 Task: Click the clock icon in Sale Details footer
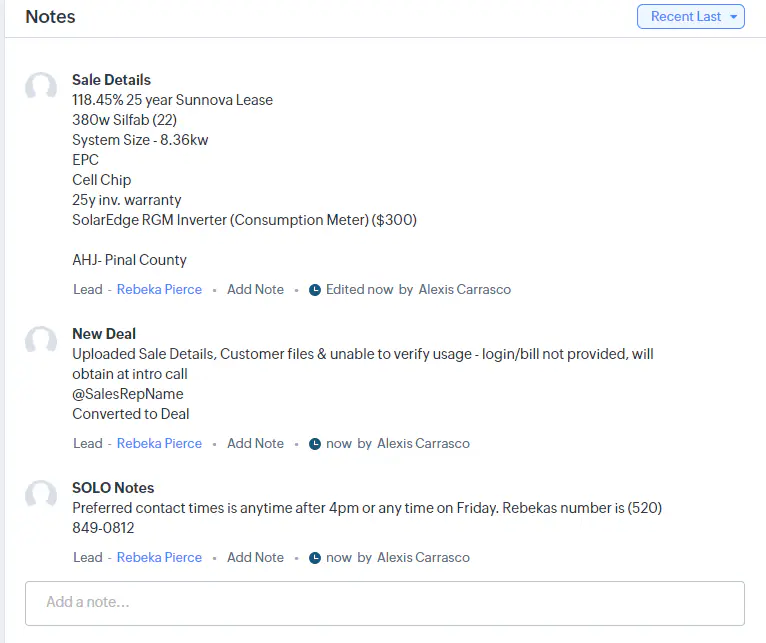pyautogui.click(x=315, y=290)
